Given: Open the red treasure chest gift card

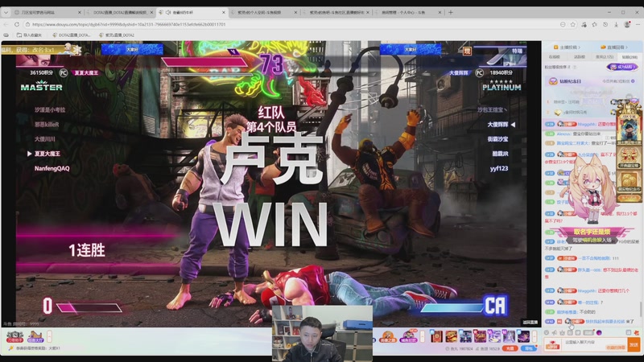Looking at the screenshot, I should pyautogui.click(x=629, y=158).
